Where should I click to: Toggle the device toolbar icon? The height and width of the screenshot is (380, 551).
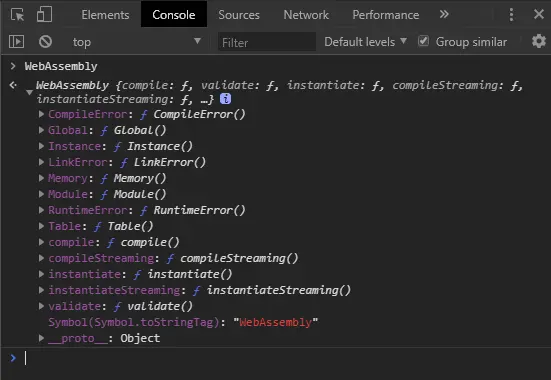44,15
